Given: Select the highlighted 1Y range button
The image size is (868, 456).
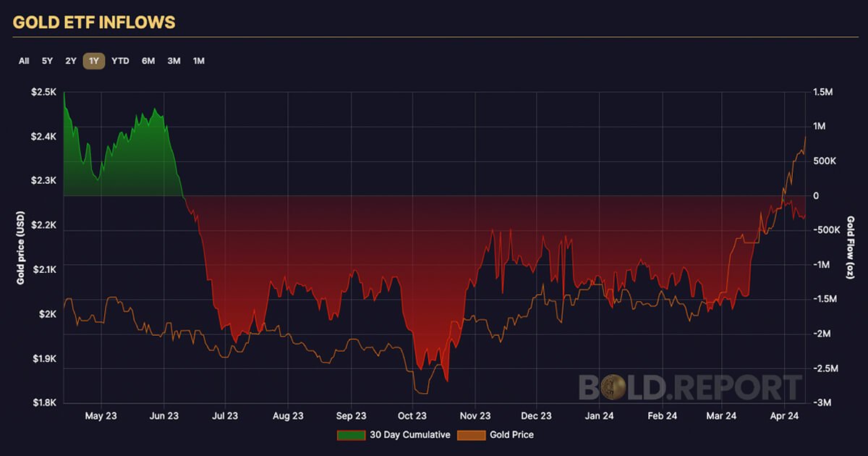Looking at the screenshot, I should pos(94,61).
